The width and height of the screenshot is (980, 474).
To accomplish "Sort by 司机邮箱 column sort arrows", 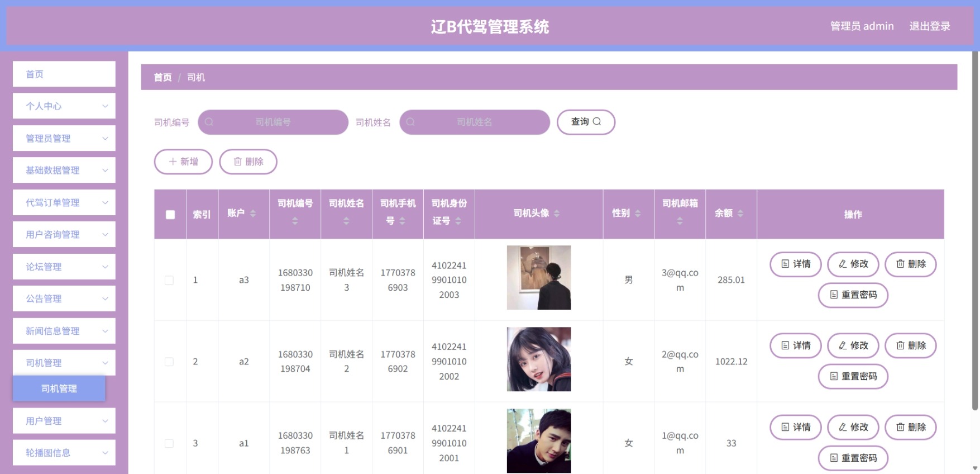I will point(680,221).
